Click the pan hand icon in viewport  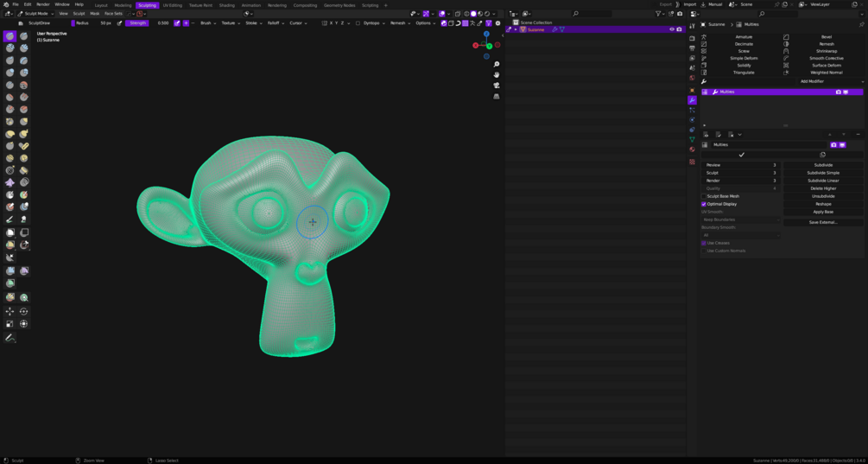click(x=497, y=75)
